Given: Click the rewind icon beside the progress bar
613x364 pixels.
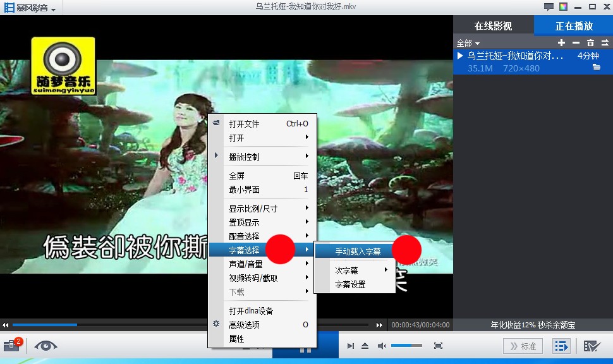Looking at the screenshot, I should 6,325.
